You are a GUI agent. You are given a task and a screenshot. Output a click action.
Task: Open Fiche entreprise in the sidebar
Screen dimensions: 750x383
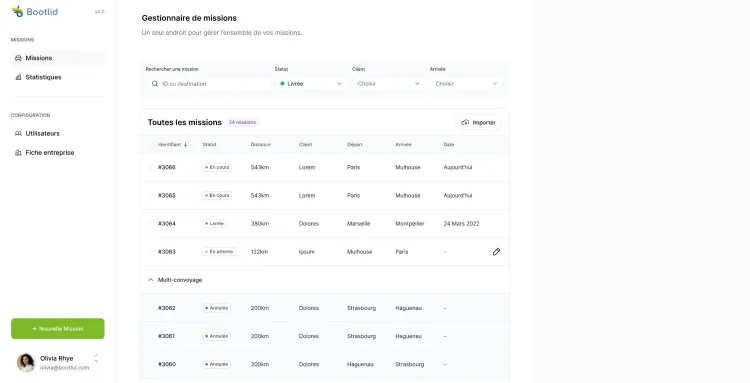(x=57, y=153)
